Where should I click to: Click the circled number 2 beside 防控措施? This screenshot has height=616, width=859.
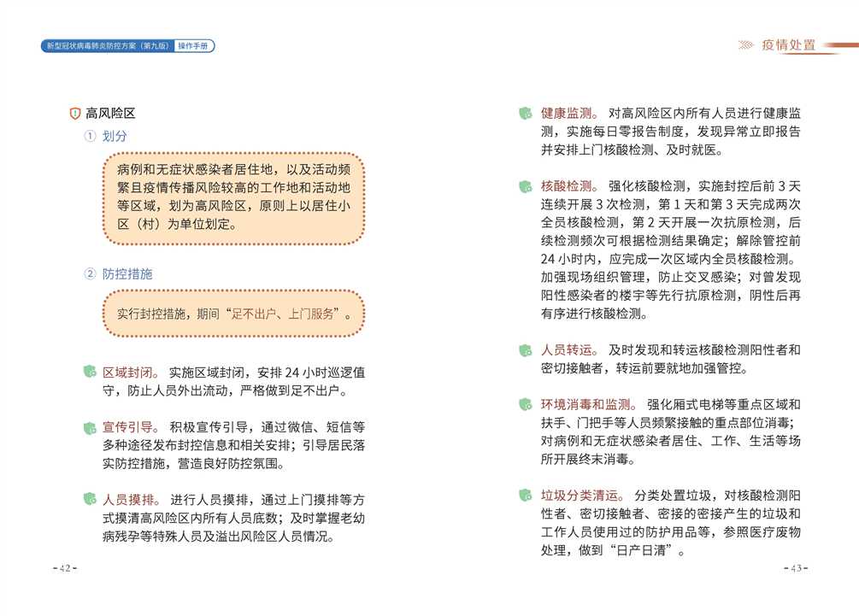click(x=90, y=274)
